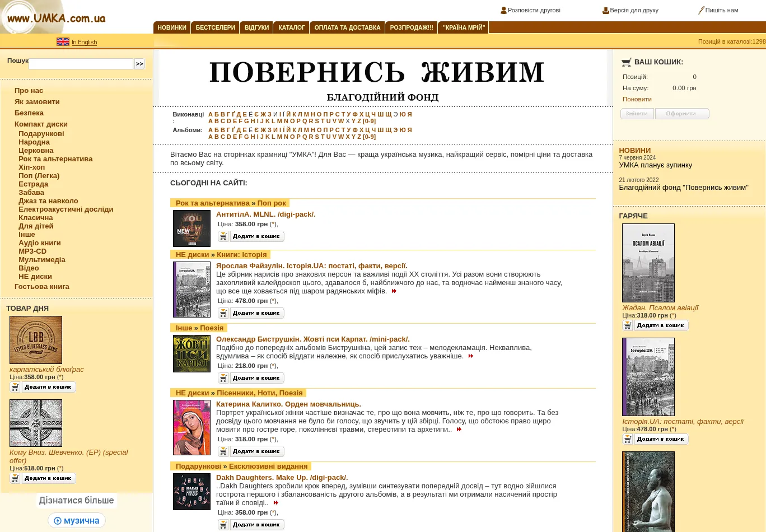Open the Хіп-хоп category link
The height and width of the screenshot is (532, 766).
point(31,167)
